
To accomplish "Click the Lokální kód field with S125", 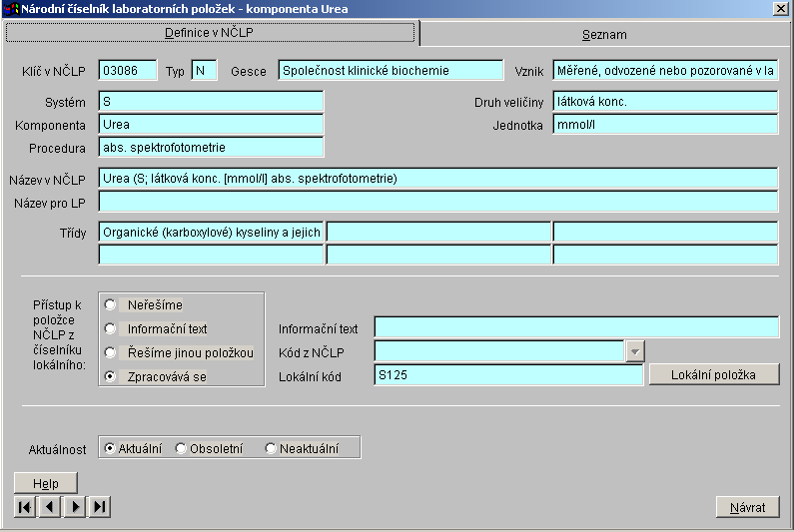I will [507, 375].
